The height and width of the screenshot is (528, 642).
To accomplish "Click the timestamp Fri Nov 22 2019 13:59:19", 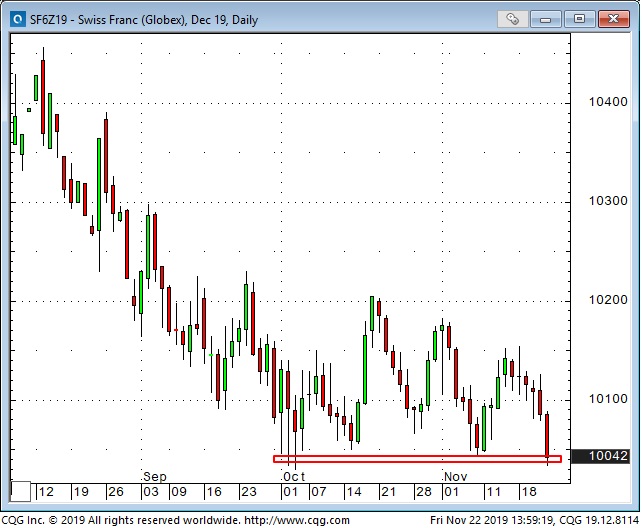I will (492, 520).
